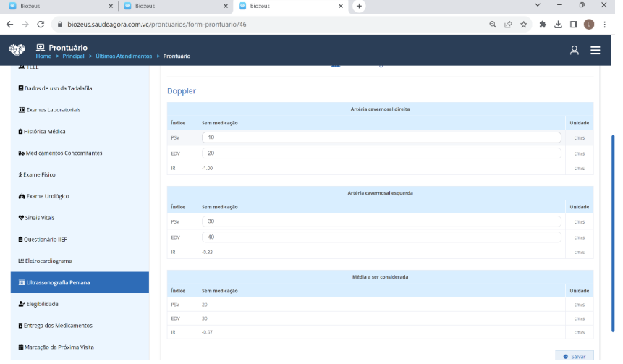Click the page zoom magnifier icon
Screen dimensions: 623x364
click(493, 24)
